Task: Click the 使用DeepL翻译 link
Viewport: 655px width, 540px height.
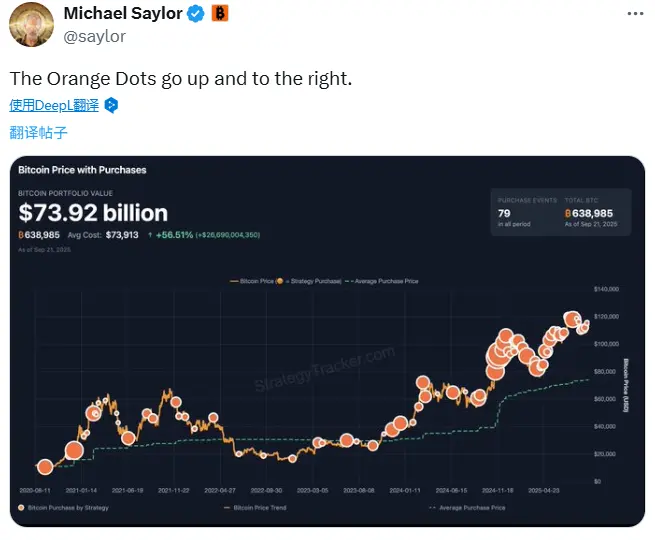Action: coord(56,105)
